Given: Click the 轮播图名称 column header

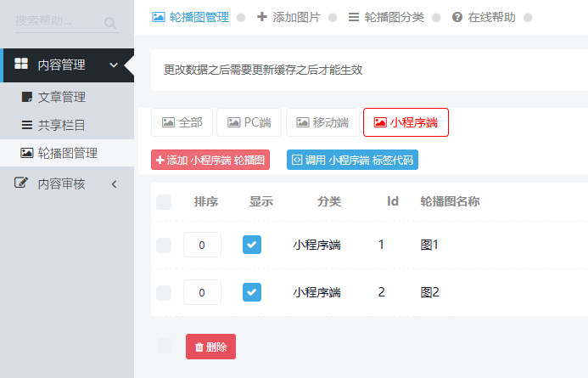Looking at the screenshot, I should point(450,201).
